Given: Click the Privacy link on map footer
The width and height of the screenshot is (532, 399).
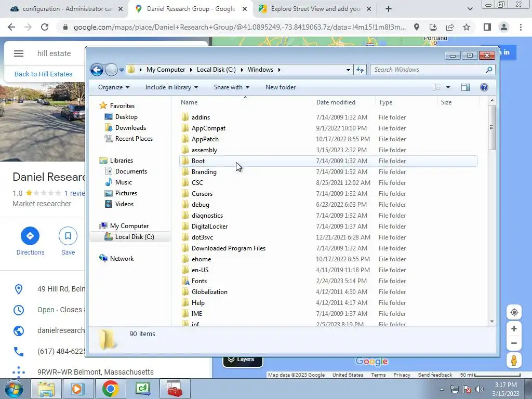Looking at the screenshot, I should [x=402, y=375].
